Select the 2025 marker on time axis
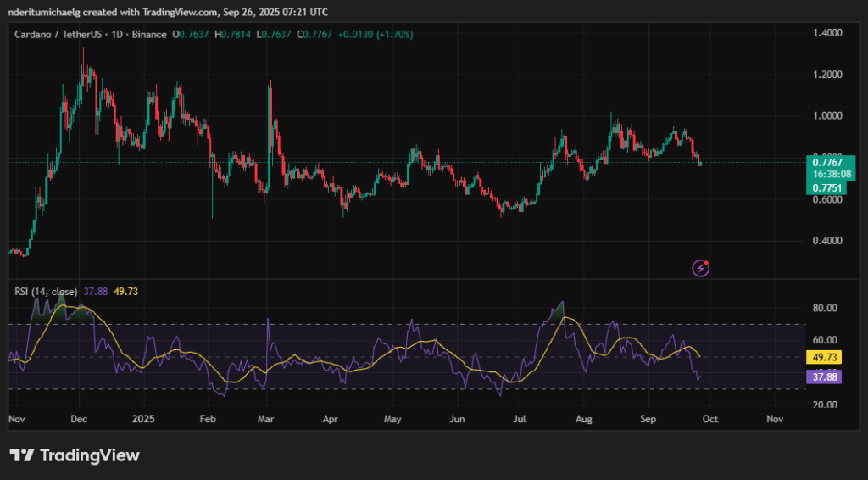 click(143, 419)
